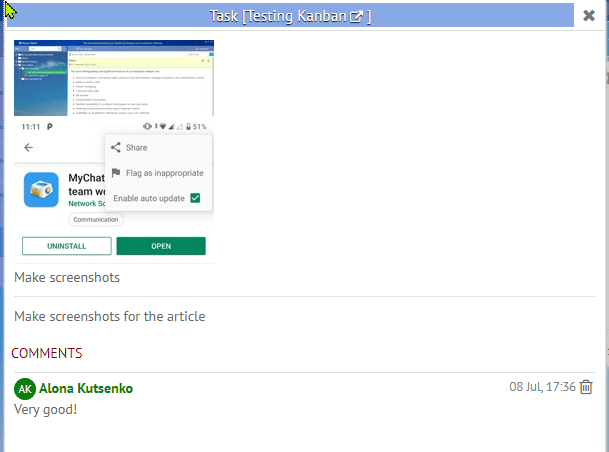609x452 pixels.
Task: Open Testing Kanban external link icon
Action: [356, 17]
